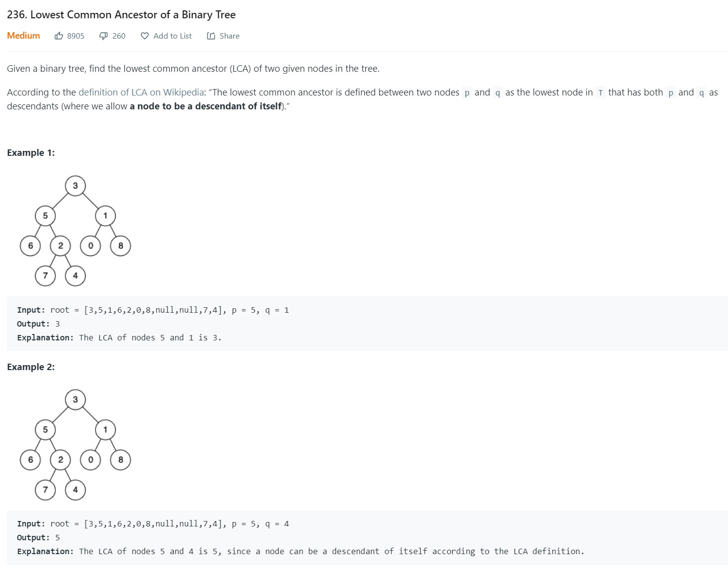Click the inline code "T" in the description
This screenshot has width=728, height=569.
point(600,93)
